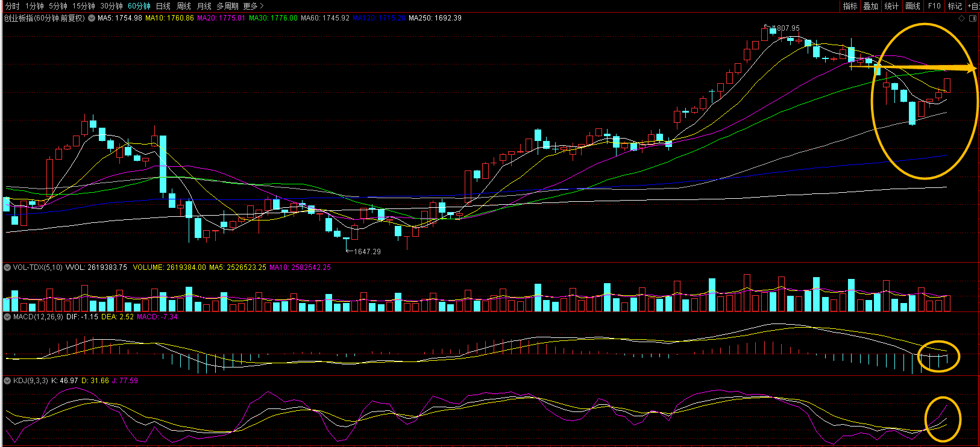Image resolution: width=980 pixels, height=447 pixels.
Task: Open the F10 company info button
Action: click(x=934, y=6)
